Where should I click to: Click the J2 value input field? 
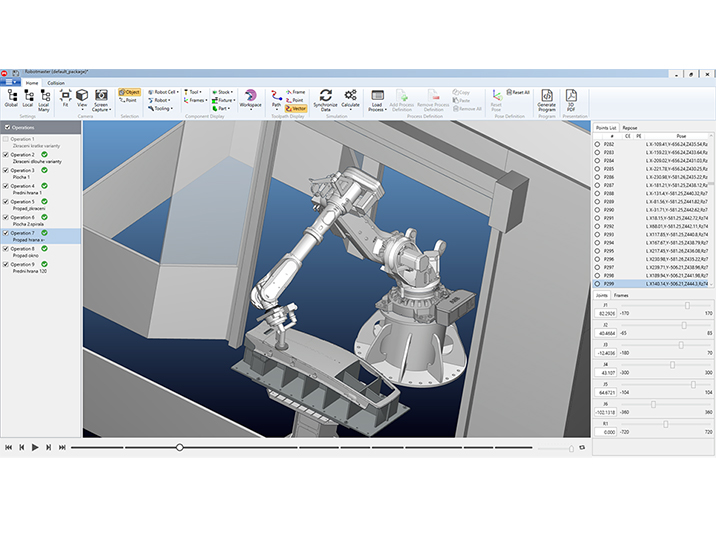click(x=605, y=333)
